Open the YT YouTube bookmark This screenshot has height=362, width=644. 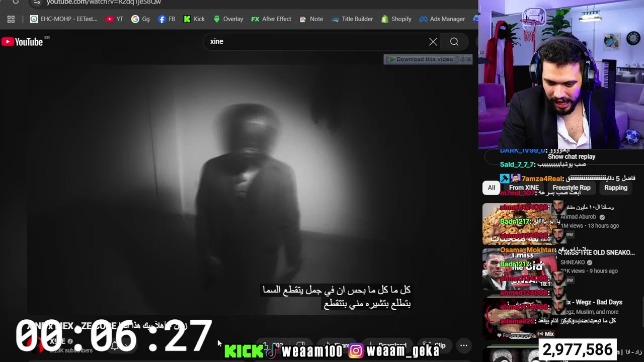tap(115, 19)
